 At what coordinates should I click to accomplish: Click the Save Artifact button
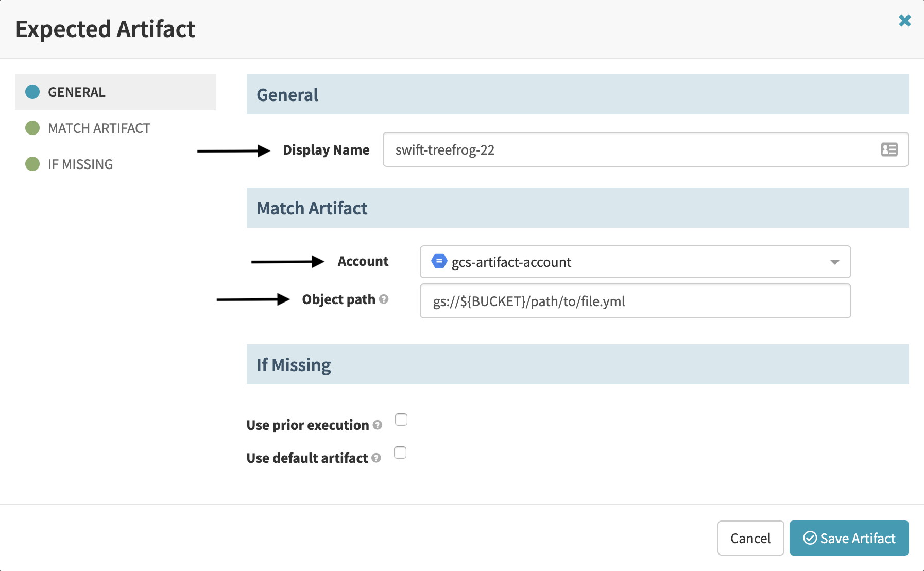(x=849, y=538)
